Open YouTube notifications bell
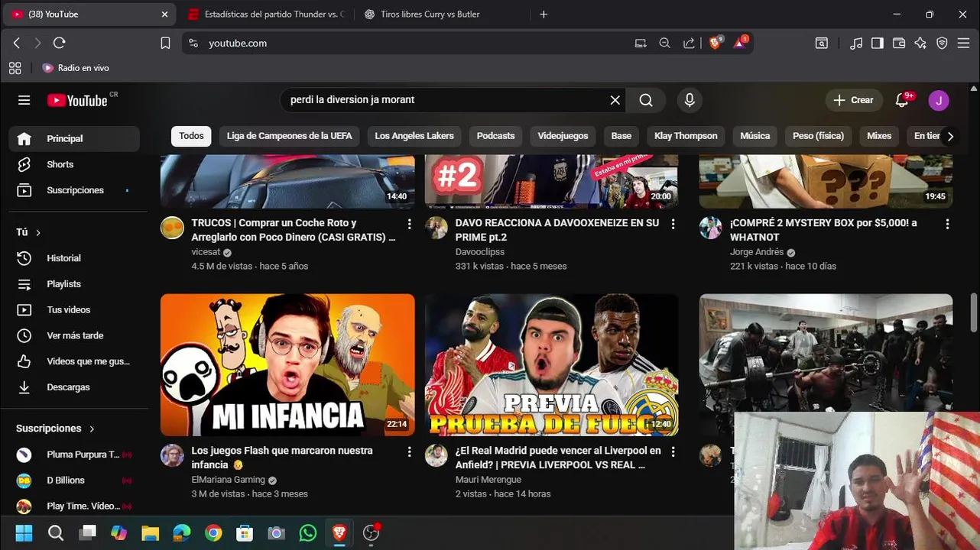The width and height of the screenshot is (980, 550). pos(902,100)
